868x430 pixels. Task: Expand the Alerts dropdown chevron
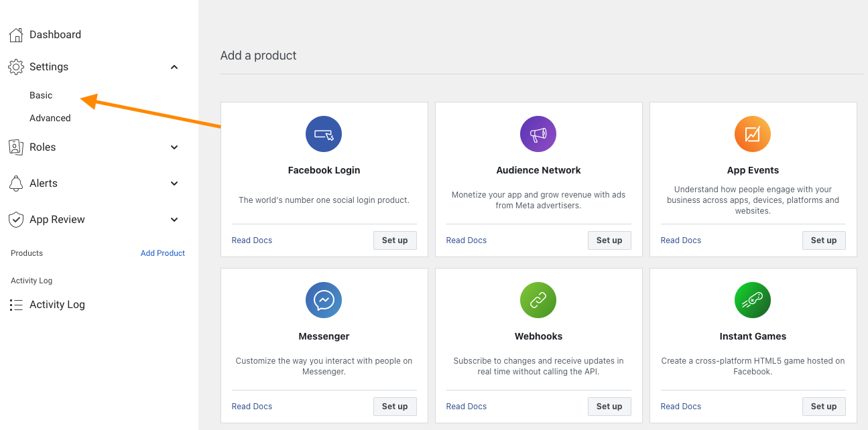coord(174,184)
